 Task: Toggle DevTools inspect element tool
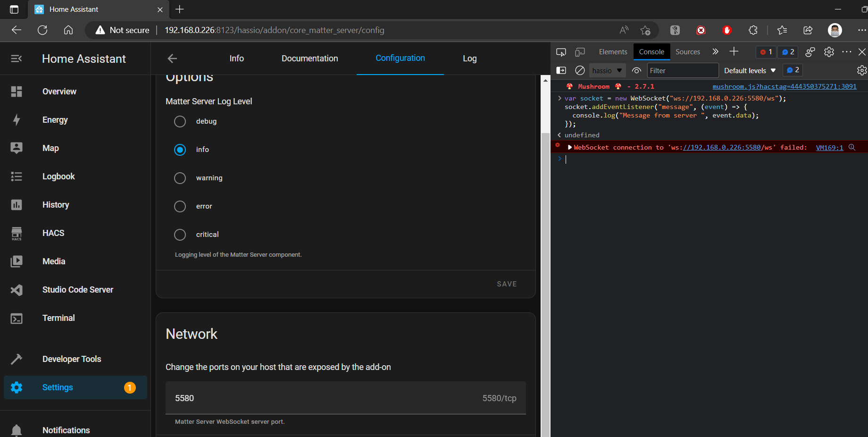click(x=561, y=52)
